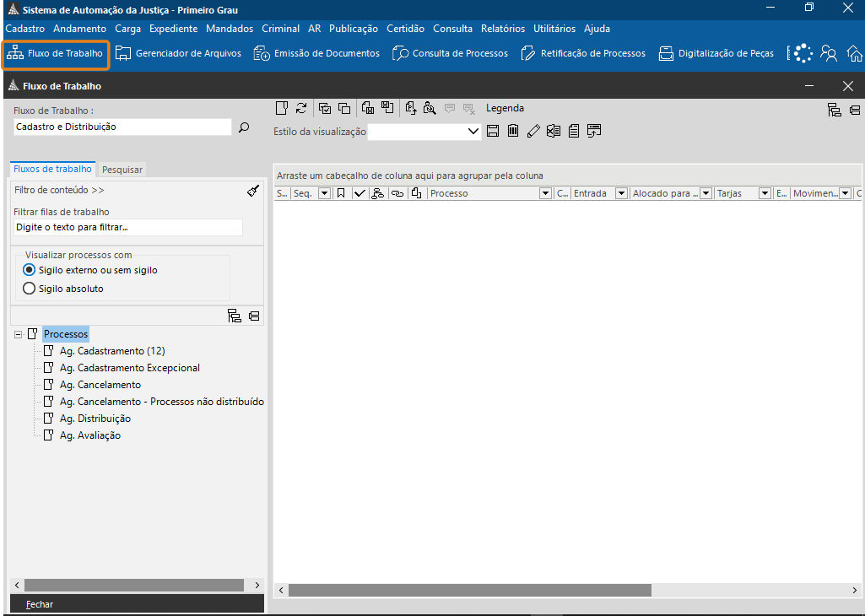Focus the Filtrar filas de trabalho text box
This screenshot has height=616, width=865.
click(x=128, y=227)
